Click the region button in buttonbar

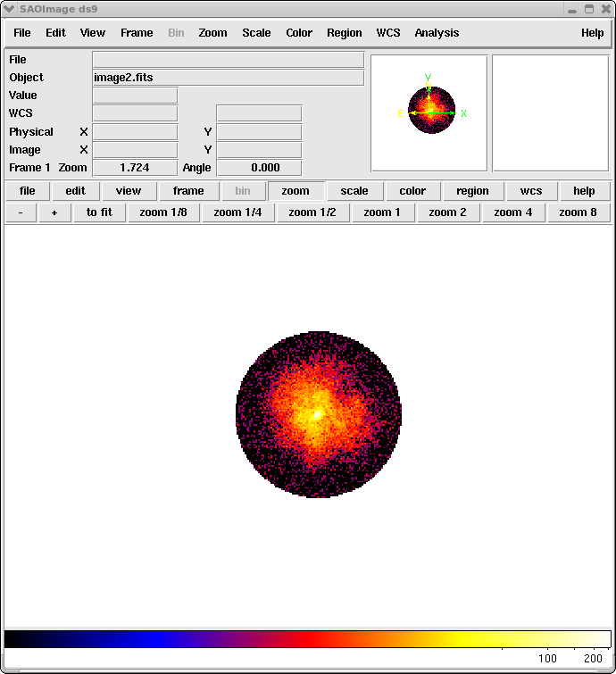click(x=472, y=191)
